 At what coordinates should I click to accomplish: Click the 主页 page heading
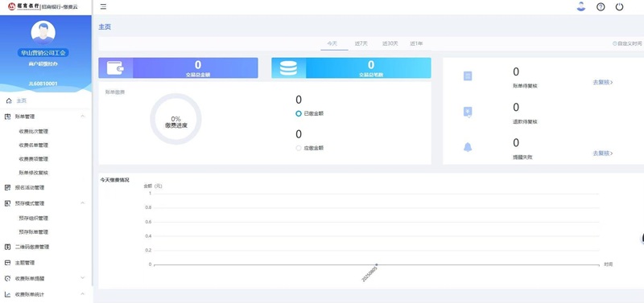(105, 27)
